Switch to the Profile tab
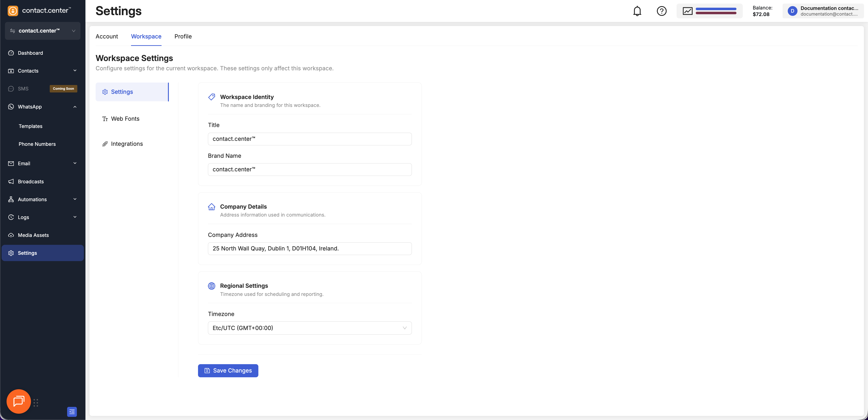 pos(183,36)
